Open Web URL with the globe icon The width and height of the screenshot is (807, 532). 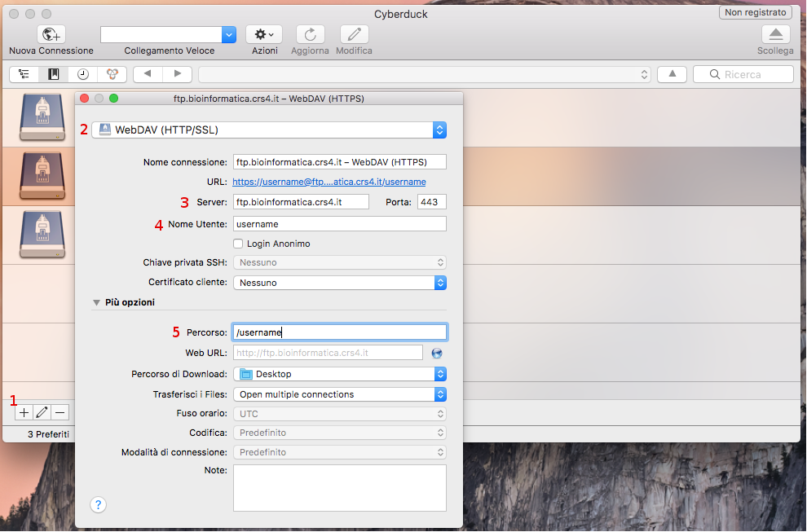[437, 353]
